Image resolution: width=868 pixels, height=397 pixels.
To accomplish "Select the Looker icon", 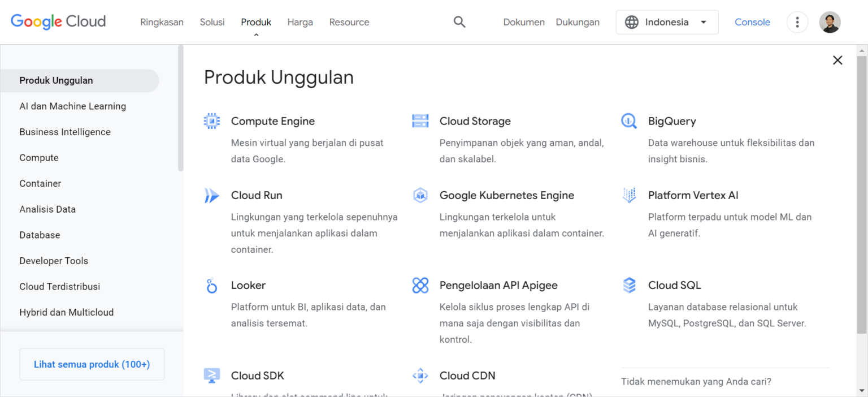I will (211, 285).
